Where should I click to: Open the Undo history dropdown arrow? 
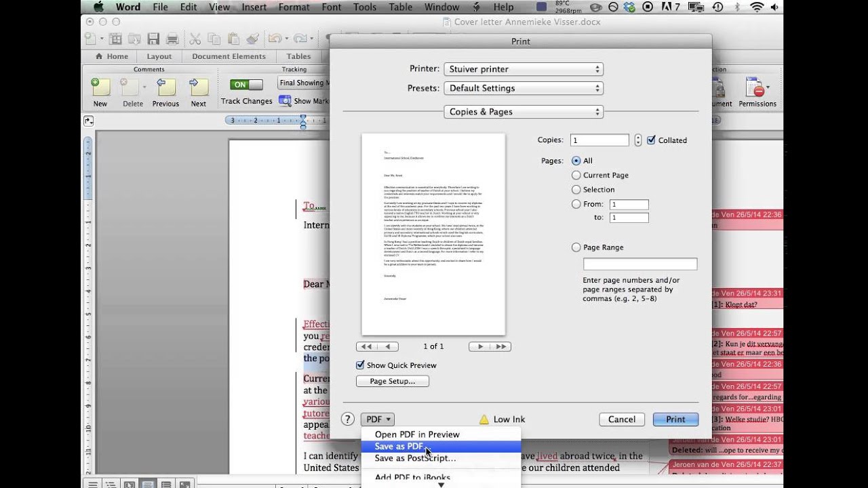point(286,39)
